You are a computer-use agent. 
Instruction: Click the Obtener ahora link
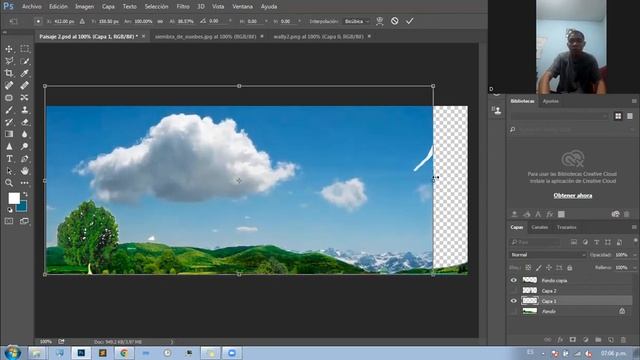pyautogui.click(x=573, y=196)
